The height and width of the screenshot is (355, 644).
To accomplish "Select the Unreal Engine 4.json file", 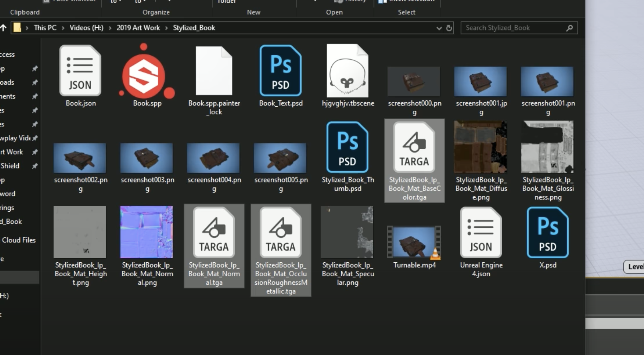I will 481,233.
